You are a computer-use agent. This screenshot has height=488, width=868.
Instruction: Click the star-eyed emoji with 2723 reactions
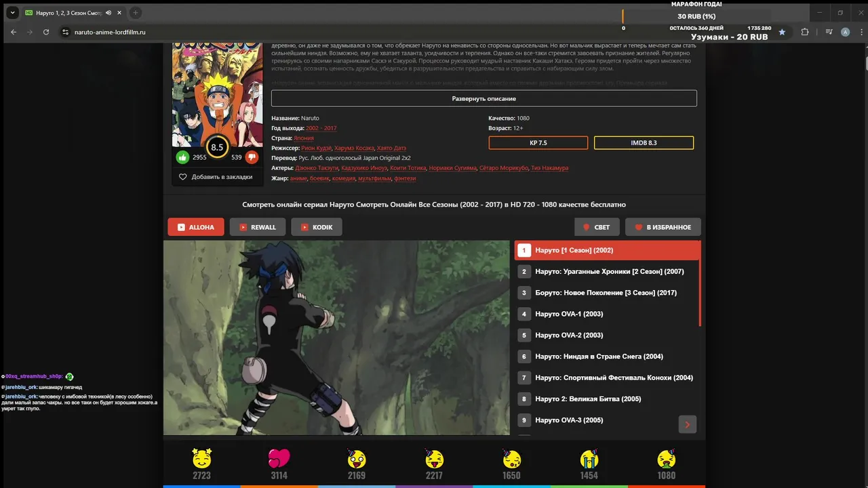tap(201, 459)
